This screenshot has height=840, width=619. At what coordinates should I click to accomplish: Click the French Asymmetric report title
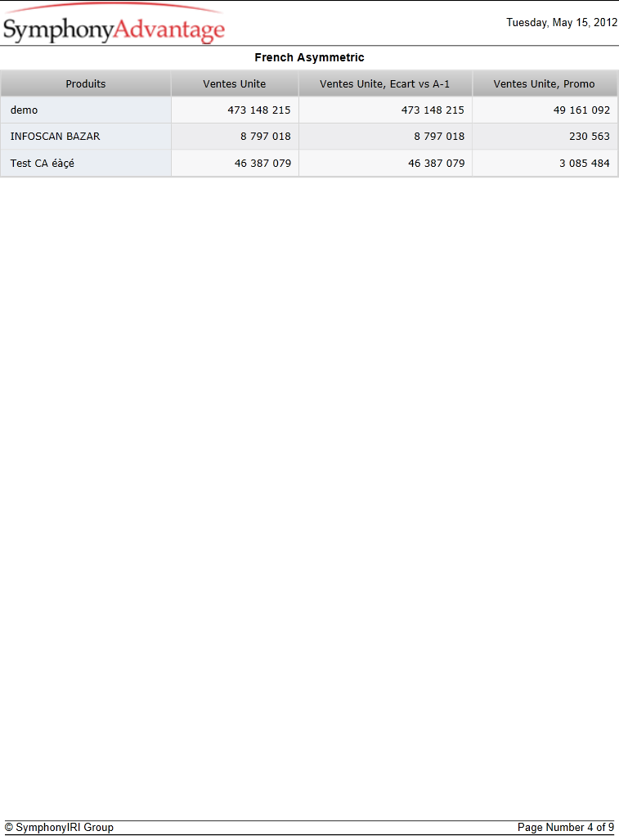(309, 57)
